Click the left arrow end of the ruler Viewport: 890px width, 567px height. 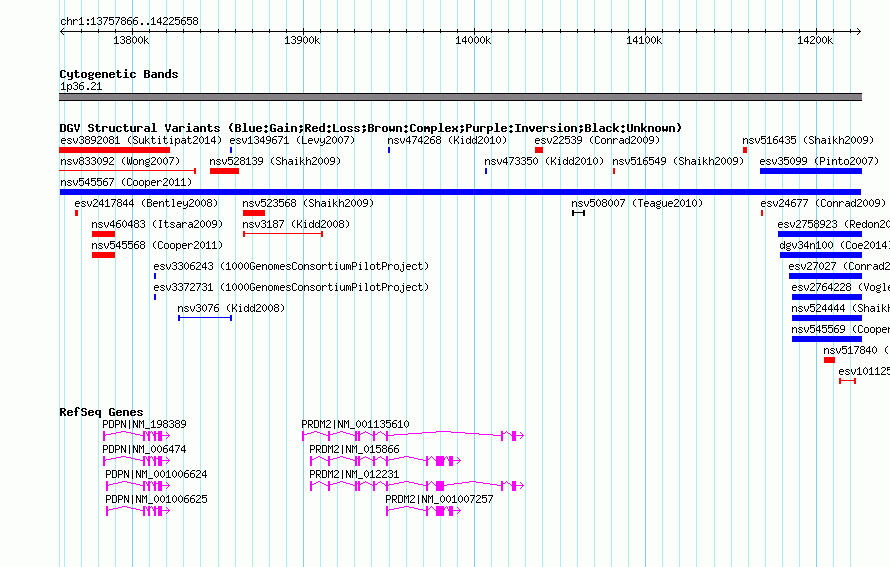click(x=62, y=31)
